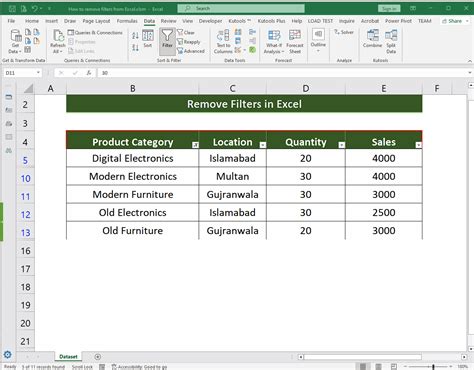This screenshot has width=474, height=370.
Task: Add a new sheet with plus icon
Action: (97, 357)
